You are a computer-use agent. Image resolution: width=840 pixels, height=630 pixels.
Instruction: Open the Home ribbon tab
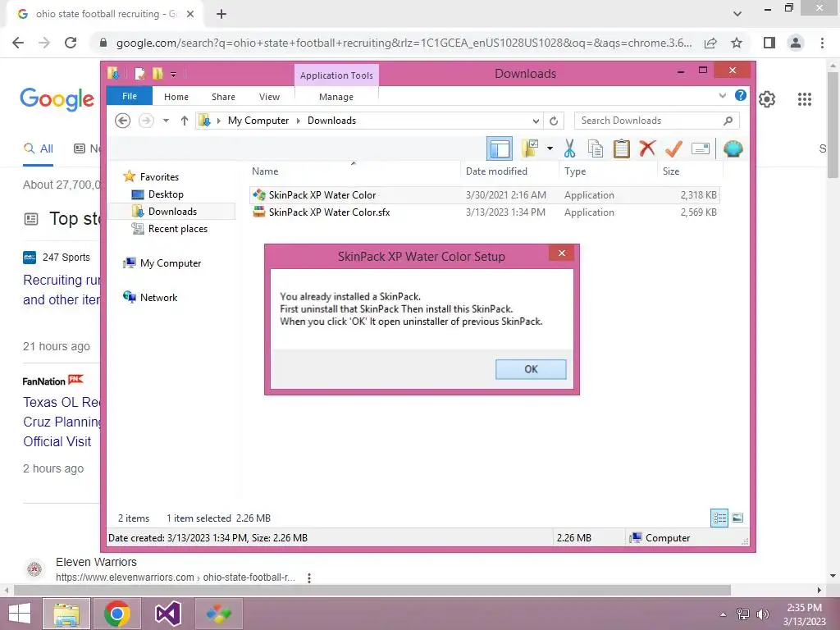tap(176, 97)
